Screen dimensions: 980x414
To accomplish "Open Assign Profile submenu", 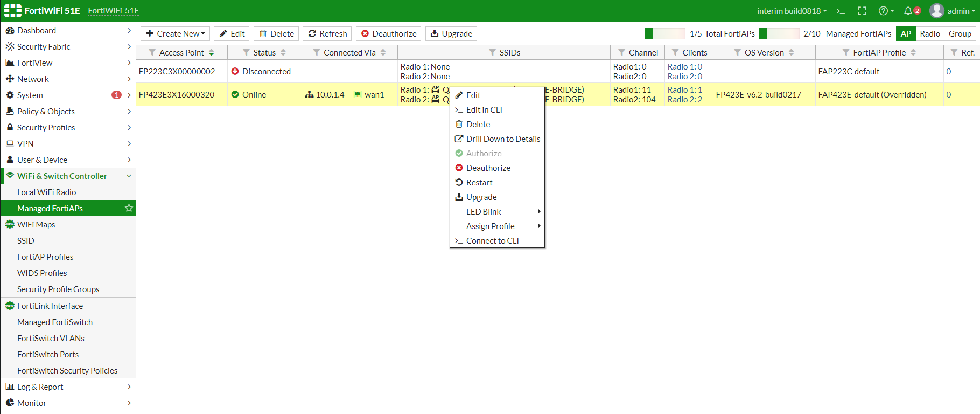I will (497, 226).
